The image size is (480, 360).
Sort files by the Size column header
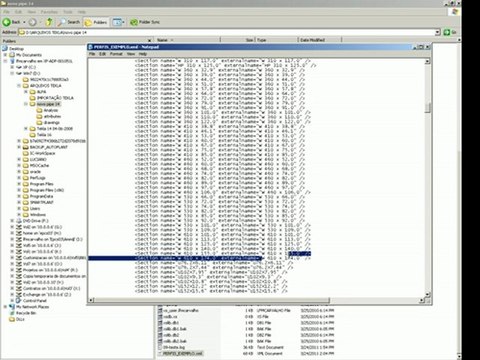coord(238,40)
